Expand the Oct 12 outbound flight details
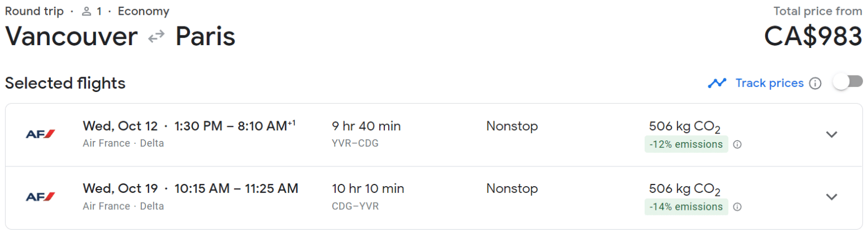Image resolution: width=868 pixels, height=233 pixels. tap(831, 134)
